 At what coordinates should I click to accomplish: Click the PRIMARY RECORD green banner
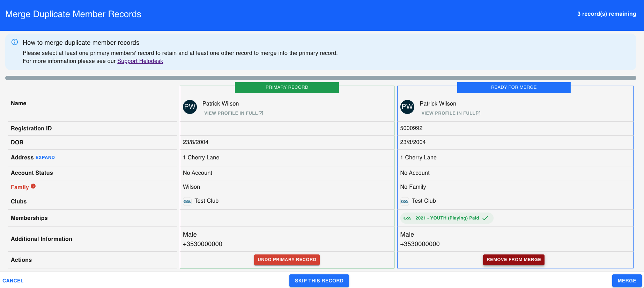(287, 87)
